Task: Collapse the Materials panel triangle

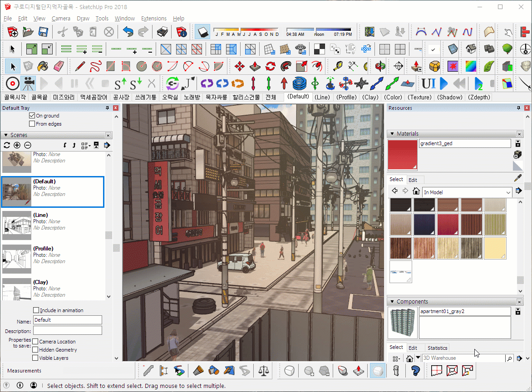Action: (x=392, y=133)
